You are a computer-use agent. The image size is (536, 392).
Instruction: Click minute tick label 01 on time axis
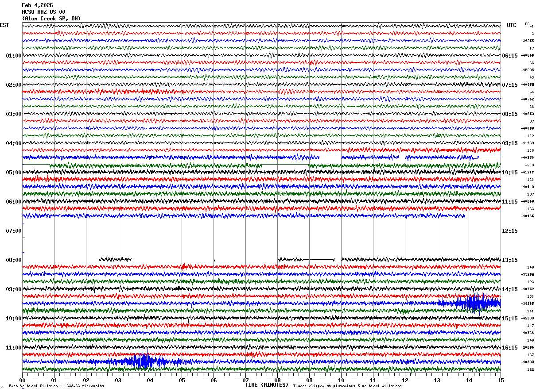click(54, 380)
